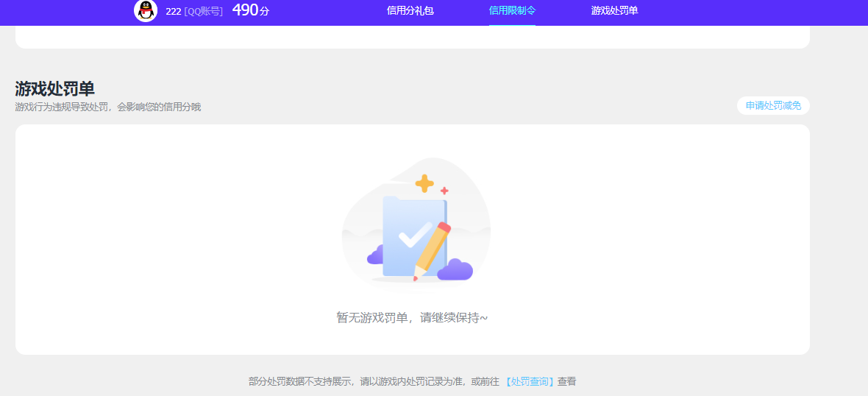Click the purple cloud right of pencil
The image size is (868, 396).
click(455, 271)
